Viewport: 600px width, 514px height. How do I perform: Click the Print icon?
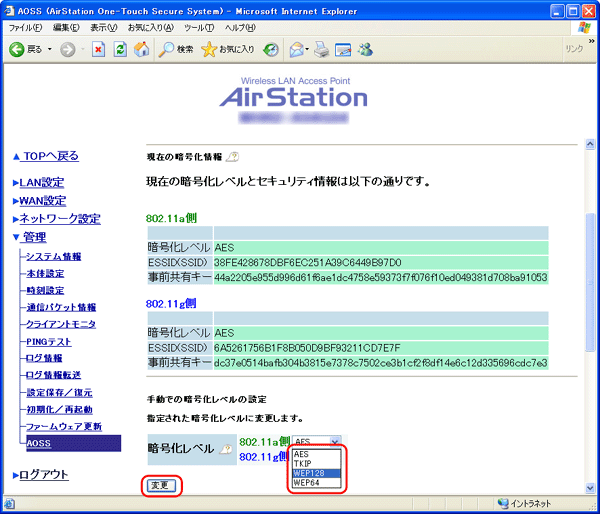(x=321, y=49)
